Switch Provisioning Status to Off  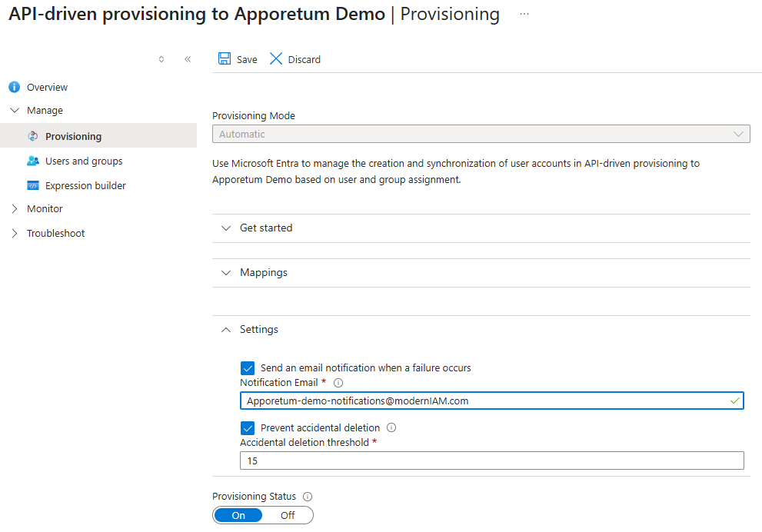coord(288,515)
